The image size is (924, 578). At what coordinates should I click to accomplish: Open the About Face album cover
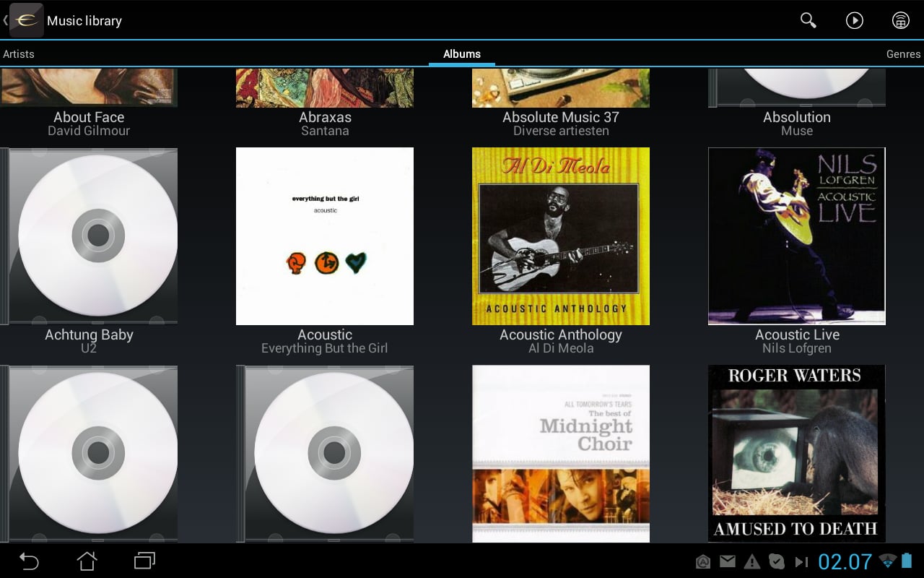pyautogui.click(x=89, y=87)
